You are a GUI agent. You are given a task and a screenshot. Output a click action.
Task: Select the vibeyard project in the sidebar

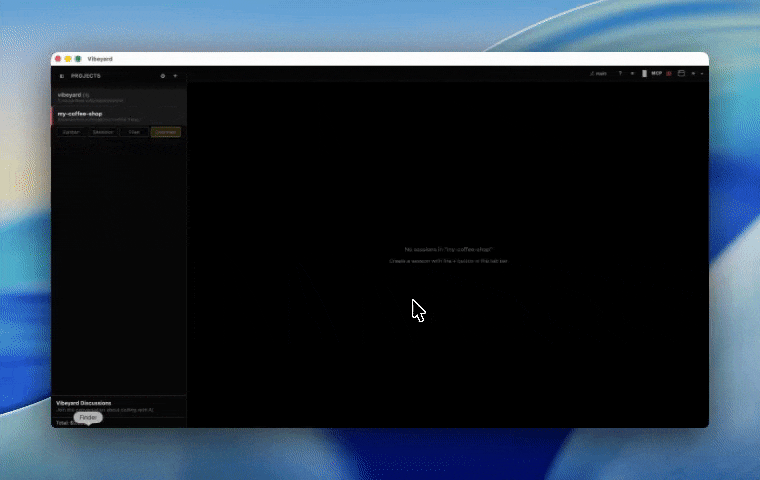point(119,97)
